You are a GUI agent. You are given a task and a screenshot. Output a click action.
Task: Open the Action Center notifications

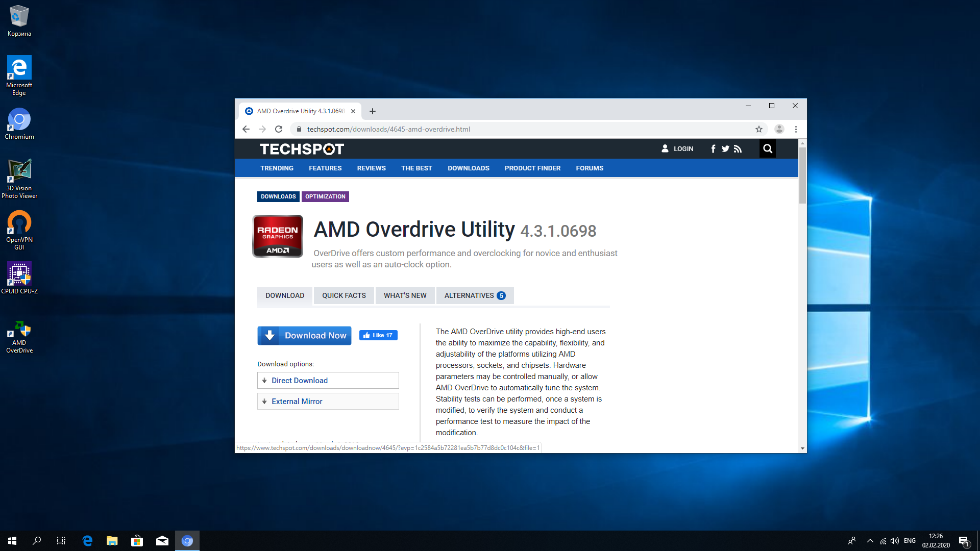(x=964, y=541)
